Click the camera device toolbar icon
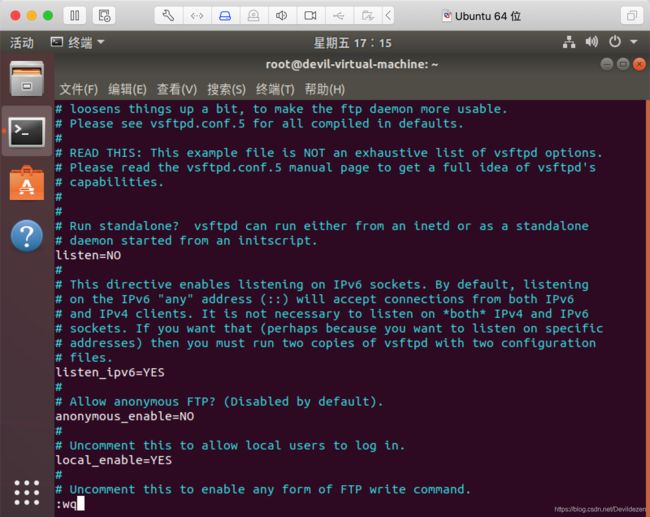650x517 pixels. (x=310, y=16)
